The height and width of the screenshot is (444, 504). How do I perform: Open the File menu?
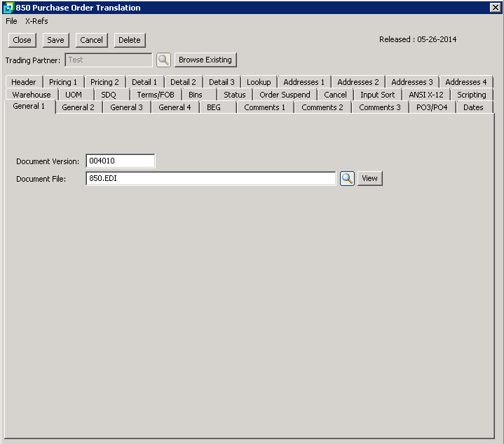pyautogui.click(x=11, y=21)
